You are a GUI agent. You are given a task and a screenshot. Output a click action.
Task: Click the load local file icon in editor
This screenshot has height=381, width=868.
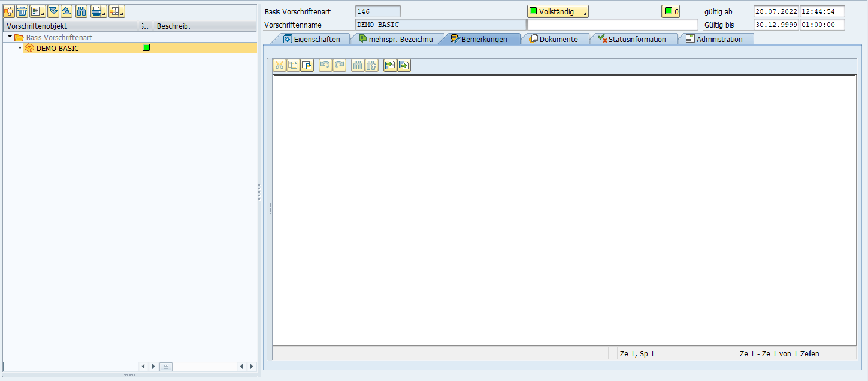[x=389, y=65]
